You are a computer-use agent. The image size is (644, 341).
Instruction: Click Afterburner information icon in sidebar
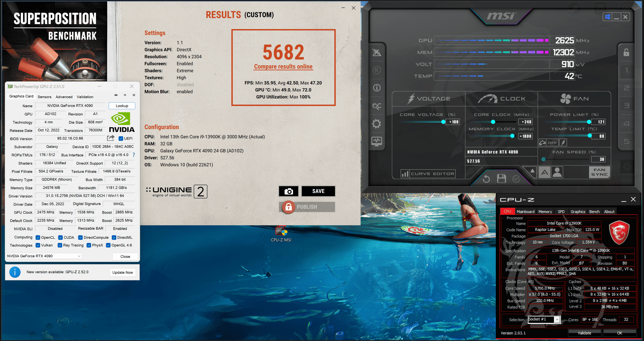coord(376,88)
